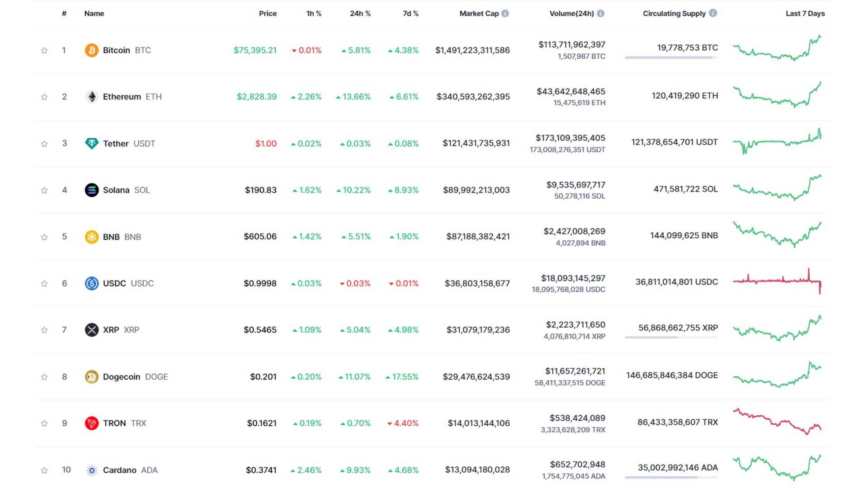This screenshot has width=868, height=488.
Task: Click the Solana SOL logo icon
Action: point(92,190)
